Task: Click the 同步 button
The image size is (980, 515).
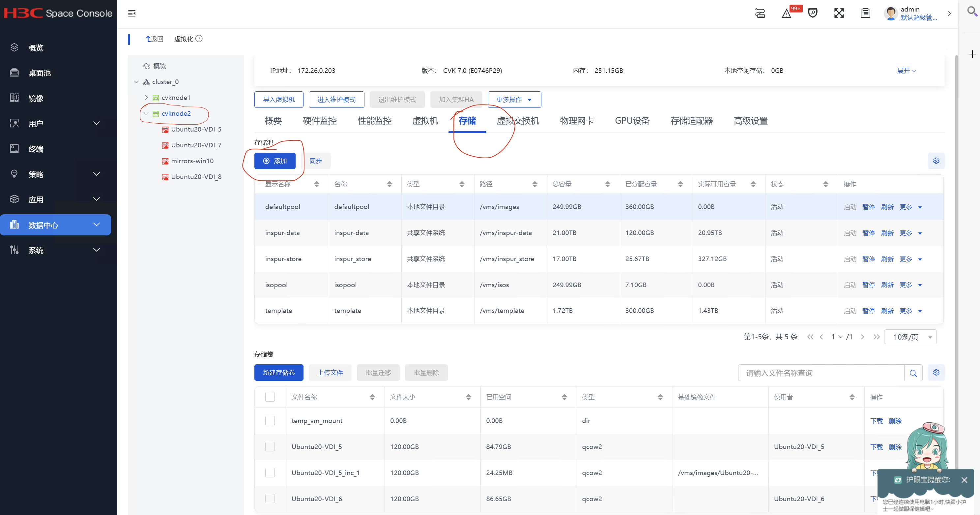Action: click(315, 161)
